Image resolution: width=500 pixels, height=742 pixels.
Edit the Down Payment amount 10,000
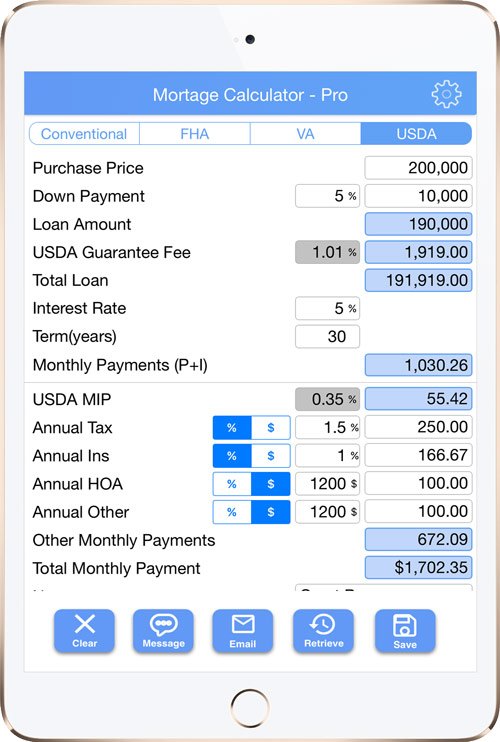click(418, 196)
